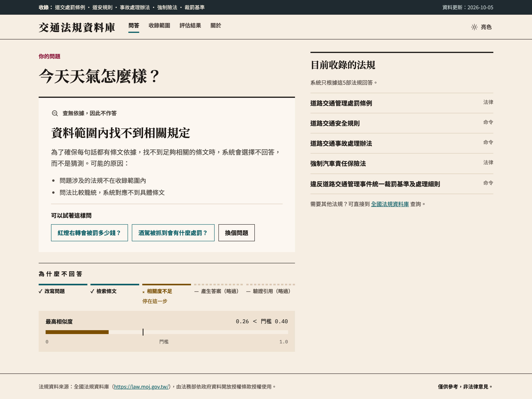Click the 產生答案（略過） step

218,289
